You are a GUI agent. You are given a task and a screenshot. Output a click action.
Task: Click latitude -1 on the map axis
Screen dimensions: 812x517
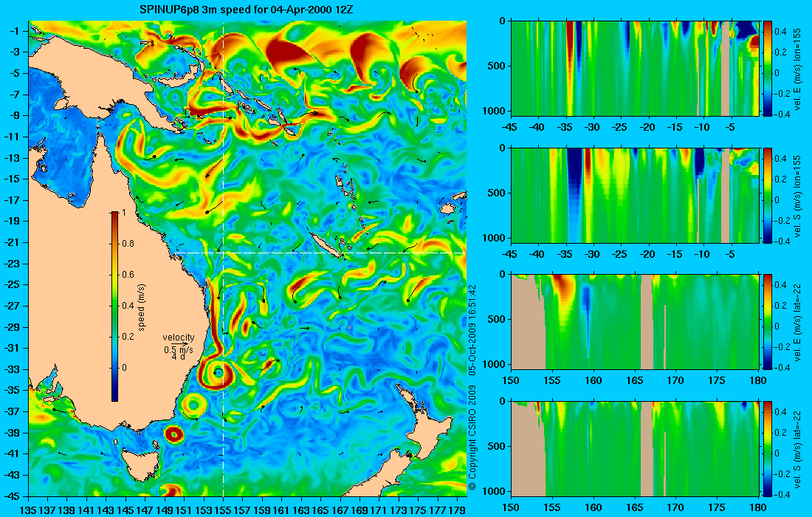click(x=16, y=31)
